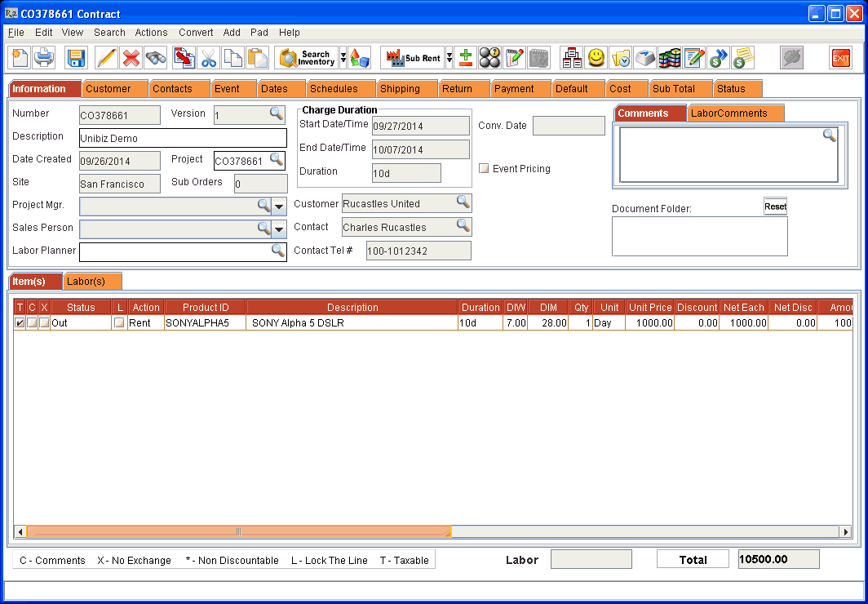This screenshot has height=604, width=868.
Task: Switch to the Shipping tab
Action: tap(400, 89)
